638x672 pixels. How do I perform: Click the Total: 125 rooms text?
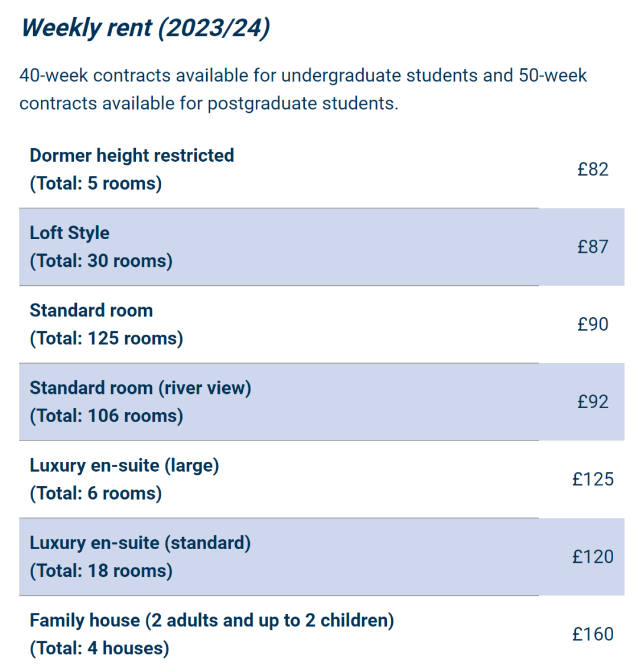coord(106,338)
